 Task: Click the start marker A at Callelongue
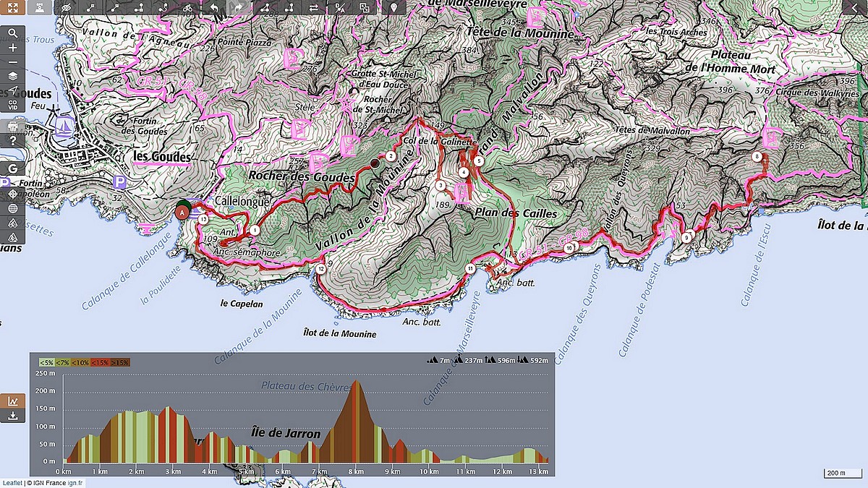183,212
